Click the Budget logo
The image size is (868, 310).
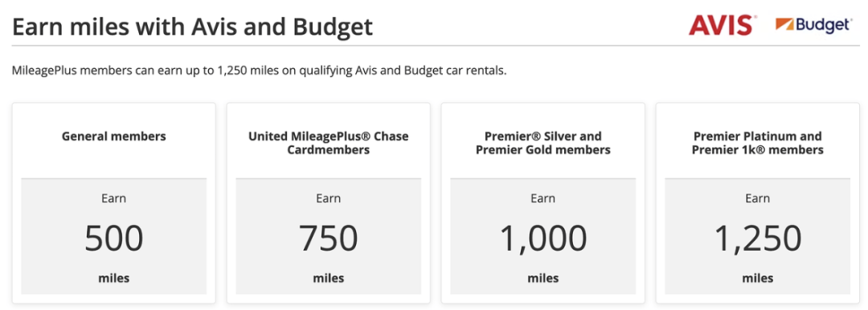(813, 25)
